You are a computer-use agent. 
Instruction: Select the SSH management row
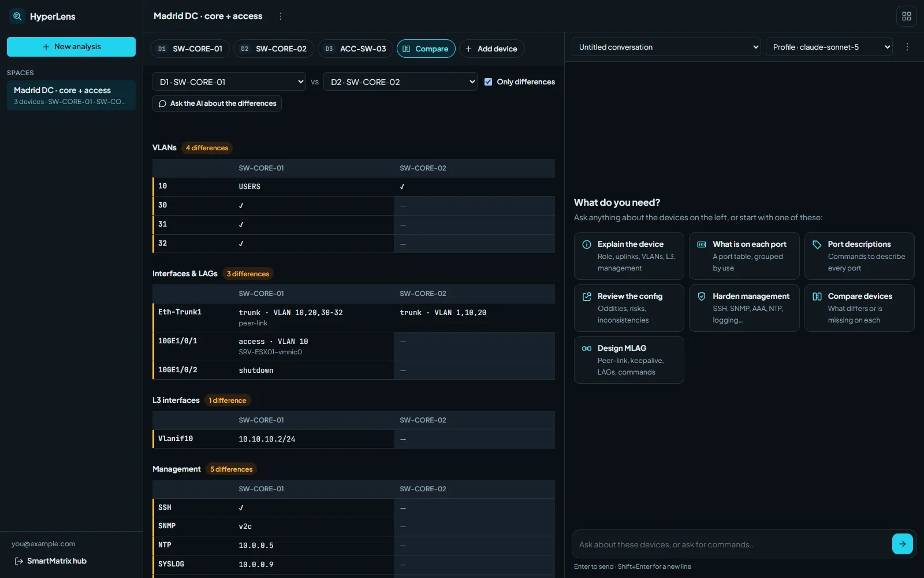pos(353,507)
